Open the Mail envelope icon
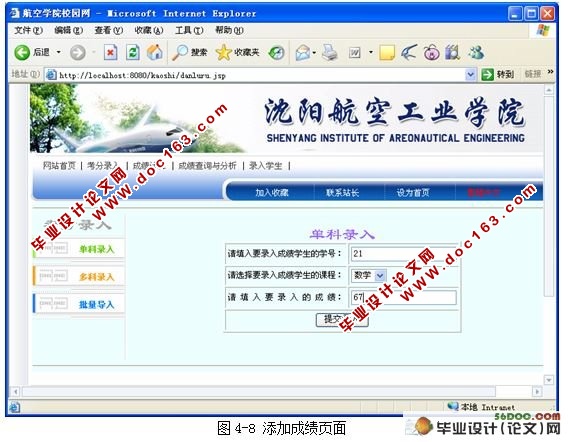This screenshot has height=442, width=569. pyautogui.click(x=303, y=53)
